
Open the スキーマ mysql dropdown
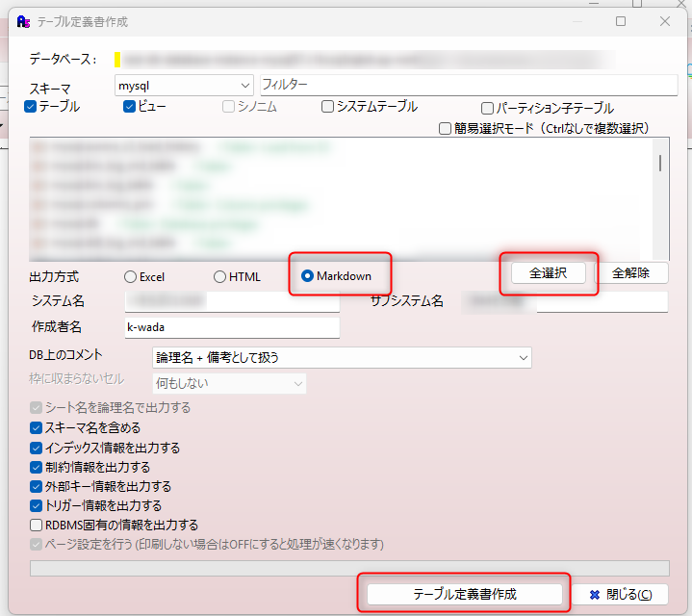coord(184,85)
